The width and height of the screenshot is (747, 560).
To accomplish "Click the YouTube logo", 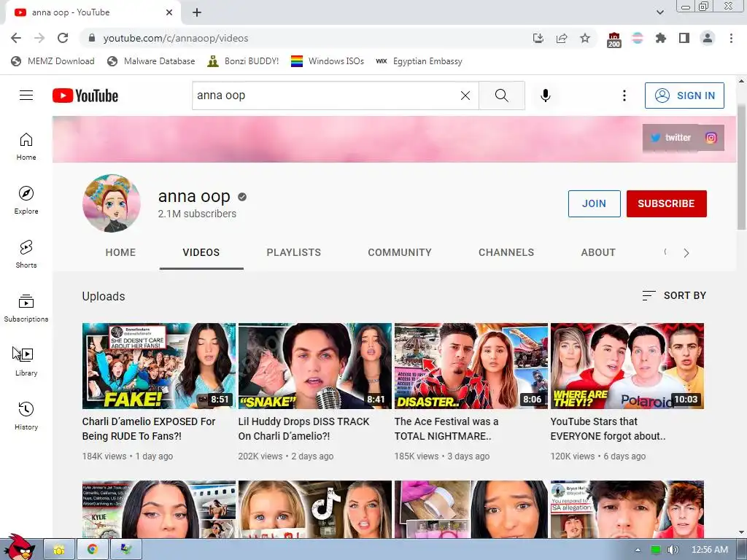I will click(85, 96).
